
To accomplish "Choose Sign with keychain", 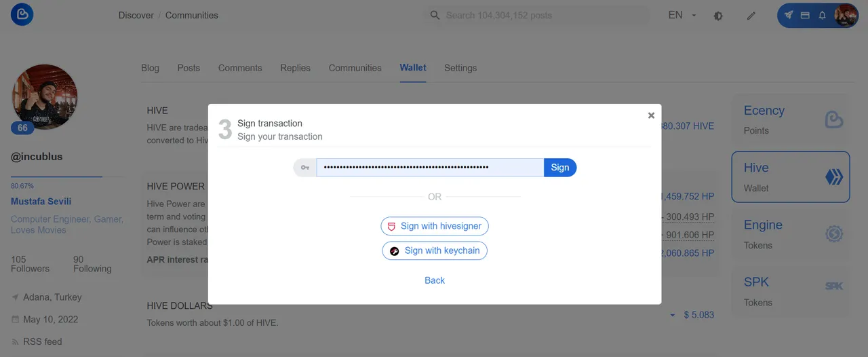I will pos(435,250).
